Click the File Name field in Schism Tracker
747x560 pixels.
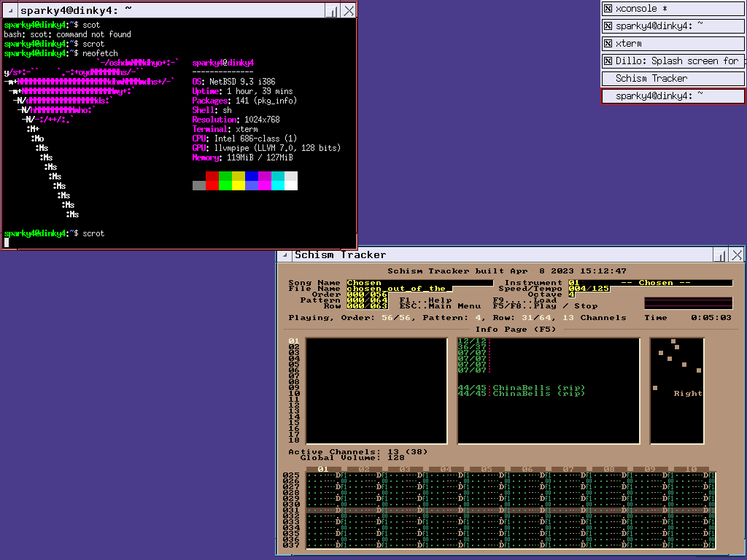click(x=399, y=289)
